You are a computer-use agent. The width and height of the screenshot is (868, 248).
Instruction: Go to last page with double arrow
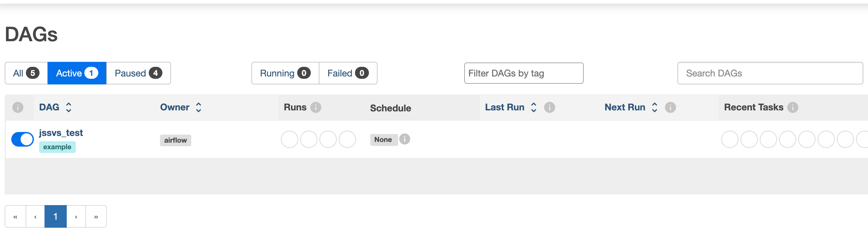click(x=96, y=217)
